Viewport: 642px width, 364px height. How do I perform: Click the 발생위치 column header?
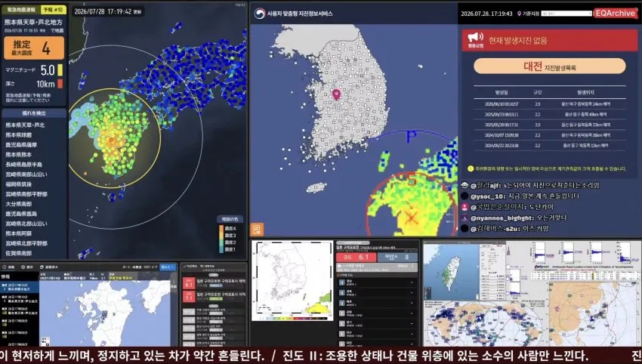click(x=585, y=93)
